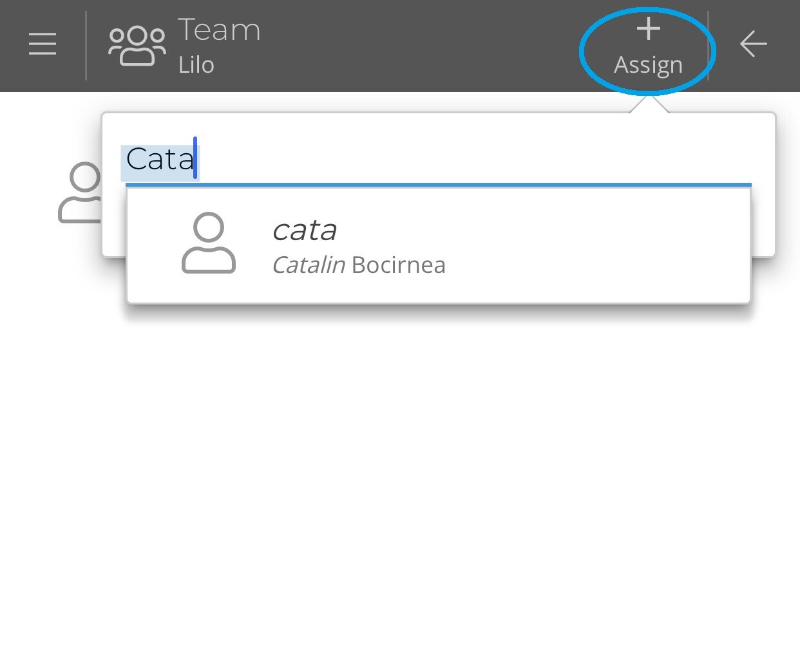Click the Lilo subtitle text

(195, 64)
